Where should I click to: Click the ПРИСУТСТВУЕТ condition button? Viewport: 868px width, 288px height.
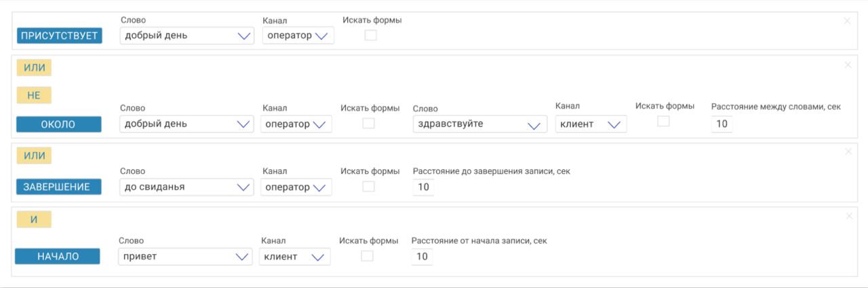coord(59,36)
